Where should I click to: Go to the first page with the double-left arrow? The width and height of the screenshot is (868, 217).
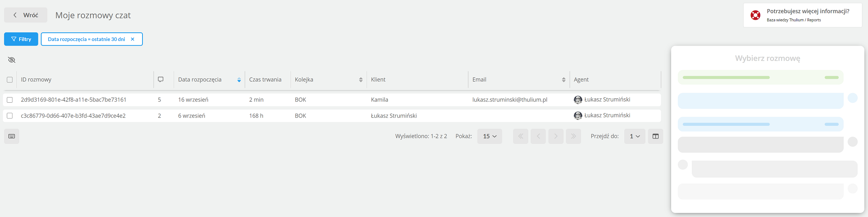521,136
